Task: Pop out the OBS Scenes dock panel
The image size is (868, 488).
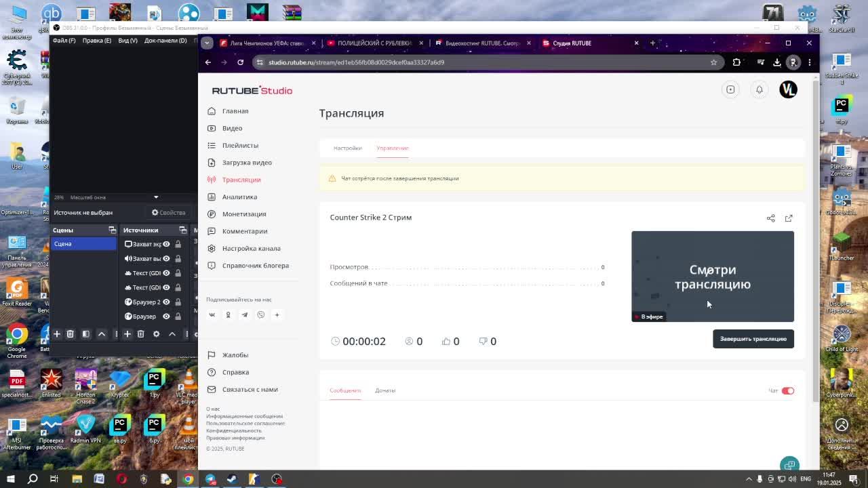Action: pyautogui.click(x=113, y=230)
